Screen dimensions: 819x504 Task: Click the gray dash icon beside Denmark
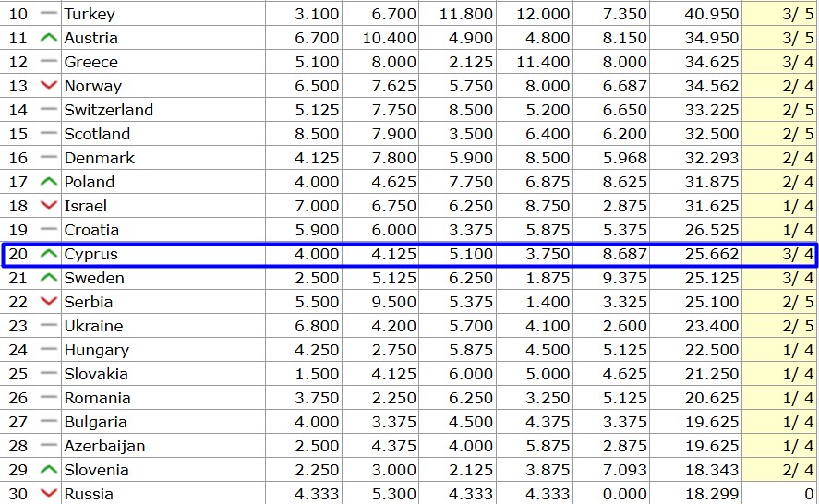tap(49, 157)
